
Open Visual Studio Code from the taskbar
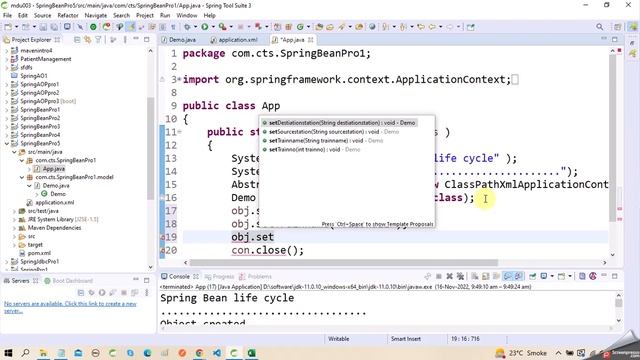[217, 353]
